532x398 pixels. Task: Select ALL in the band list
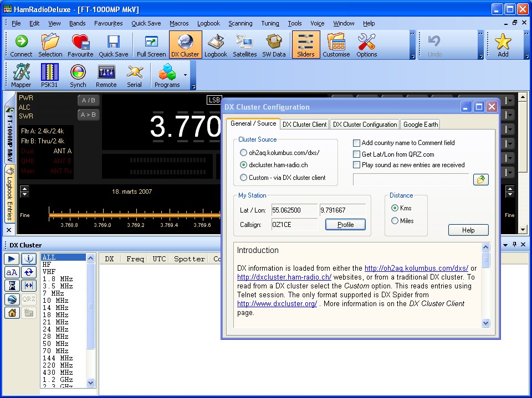pyautogui.click(x=63, y=257)
